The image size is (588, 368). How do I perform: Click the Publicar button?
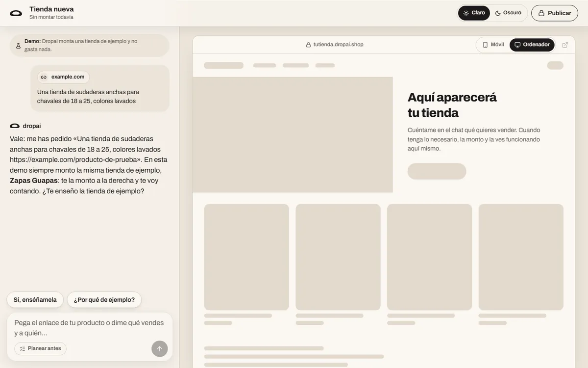coord(555,13)
